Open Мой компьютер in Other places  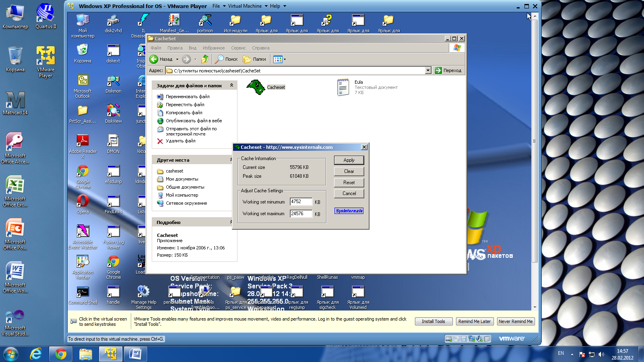click(182, 195)
